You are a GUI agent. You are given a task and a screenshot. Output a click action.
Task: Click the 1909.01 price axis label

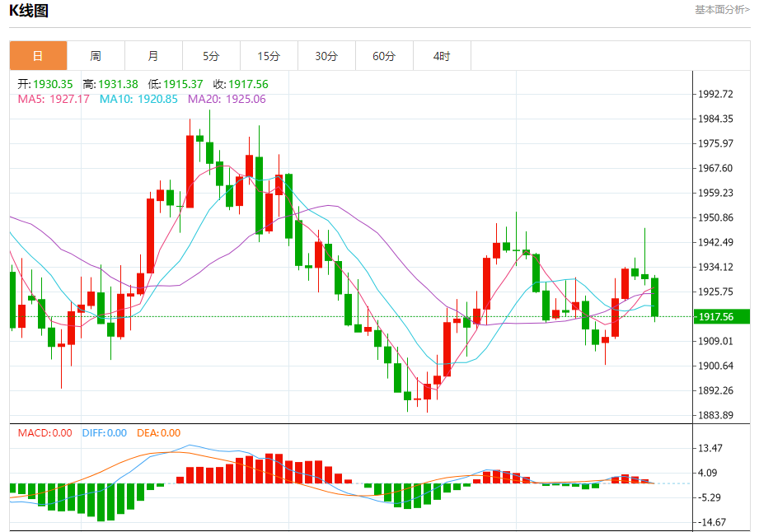tap(715, 342)
